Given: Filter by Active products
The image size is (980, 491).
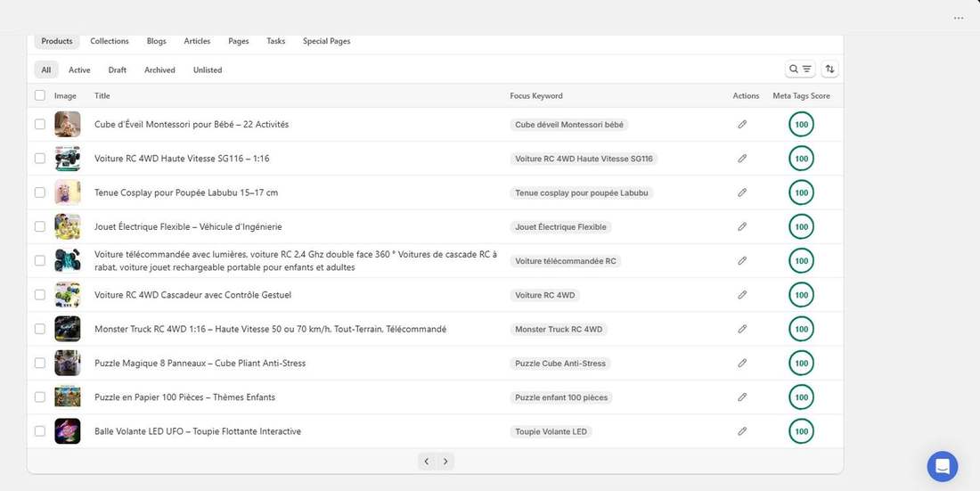Looking at the screenshot, I should 79,70.
